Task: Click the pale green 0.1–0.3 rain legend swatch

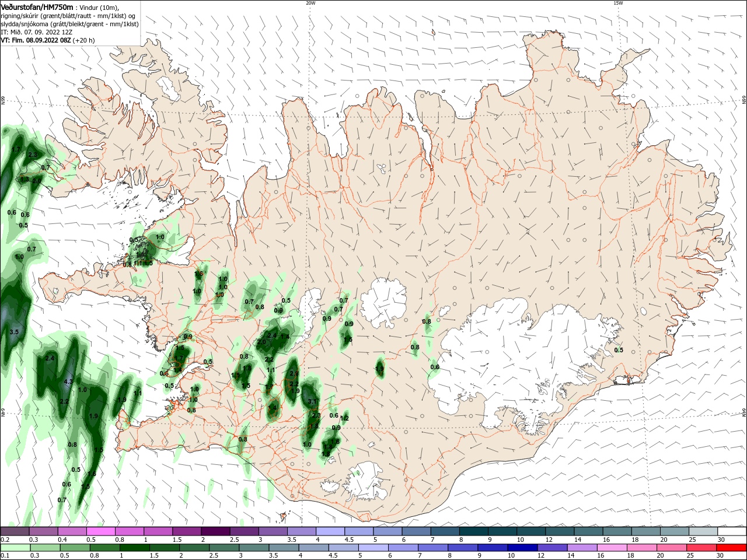Action: 15,548
